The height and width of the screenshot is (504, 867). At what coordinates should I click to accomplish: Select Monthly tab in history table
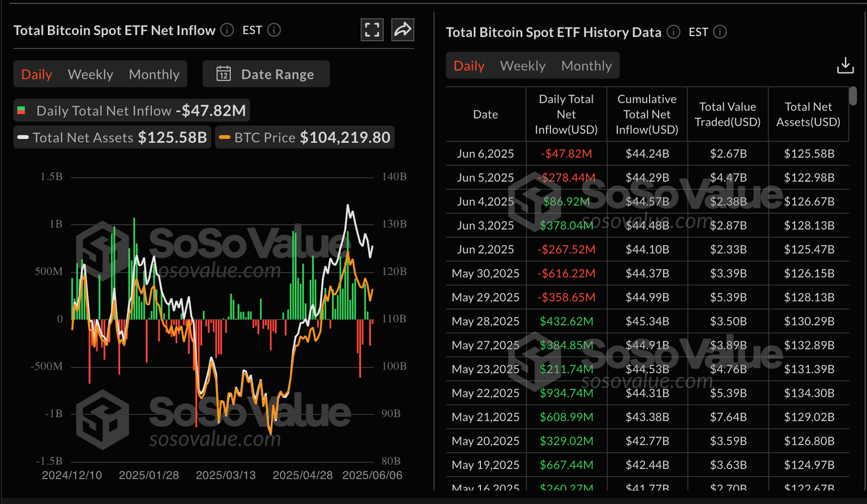[x=586, y=66]
